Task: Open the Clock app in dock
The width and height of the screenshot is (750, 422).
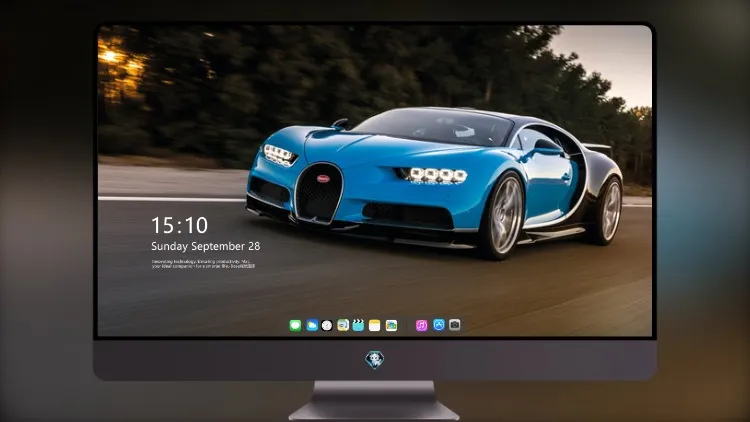Action: 327,325
